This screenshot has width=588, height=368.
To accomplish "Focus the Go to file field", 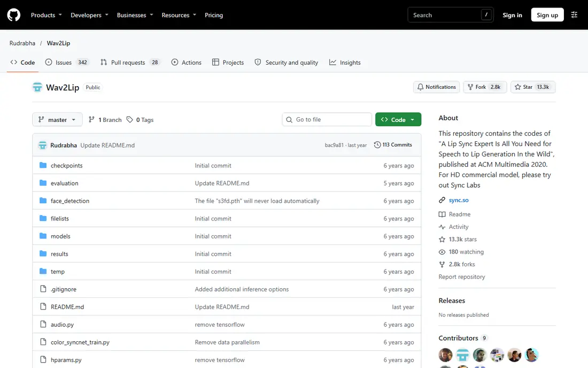I will click(327, 120).
